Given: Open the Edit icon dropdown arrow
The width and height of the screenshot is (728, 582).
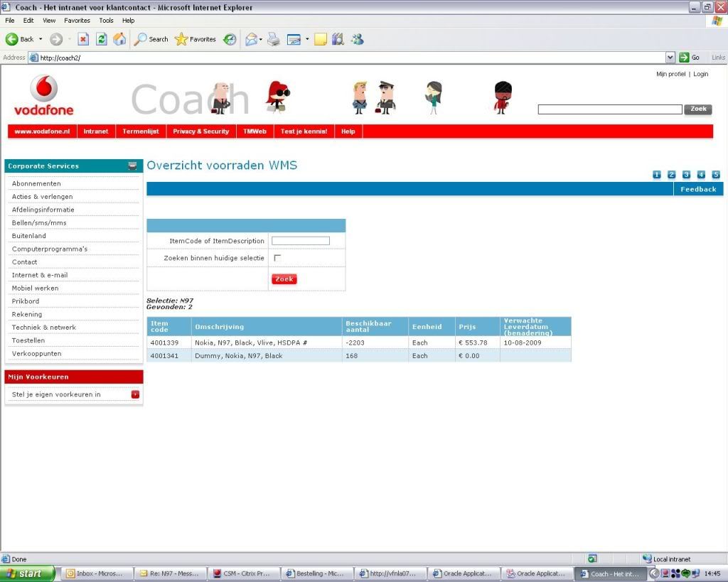Looking at the screenshot, I should 307,40.
